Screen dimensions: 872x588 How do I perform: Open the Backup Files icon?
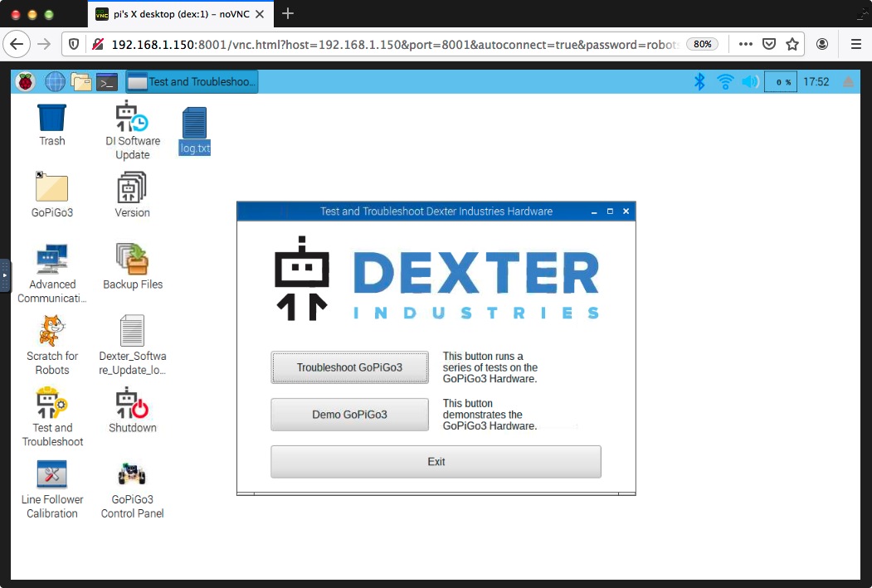(x=132, y=260)
